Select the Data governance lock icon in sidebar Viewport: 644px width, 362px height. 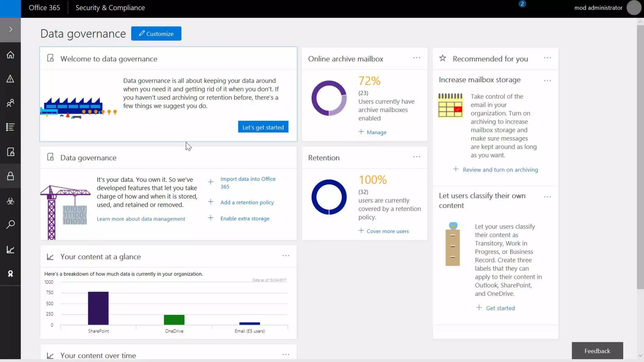[10, 176]
